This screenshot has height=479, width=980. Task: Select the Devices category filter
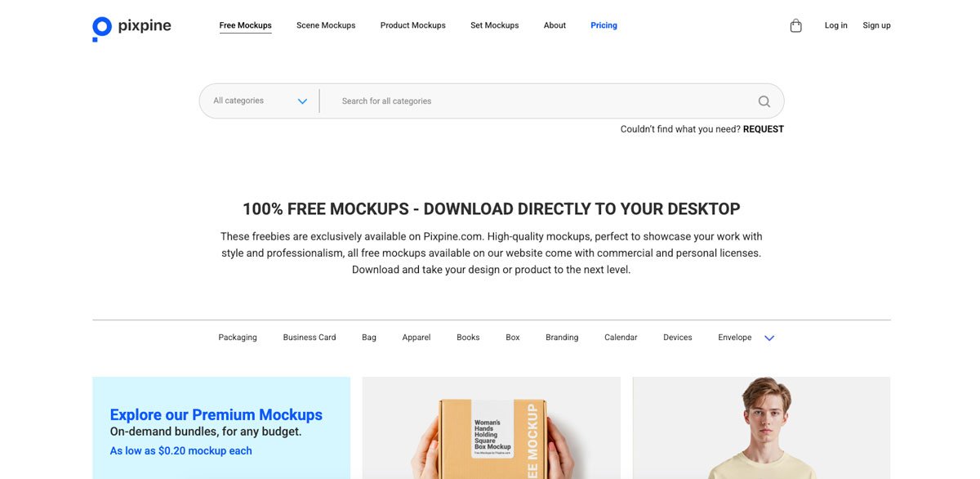677,337
